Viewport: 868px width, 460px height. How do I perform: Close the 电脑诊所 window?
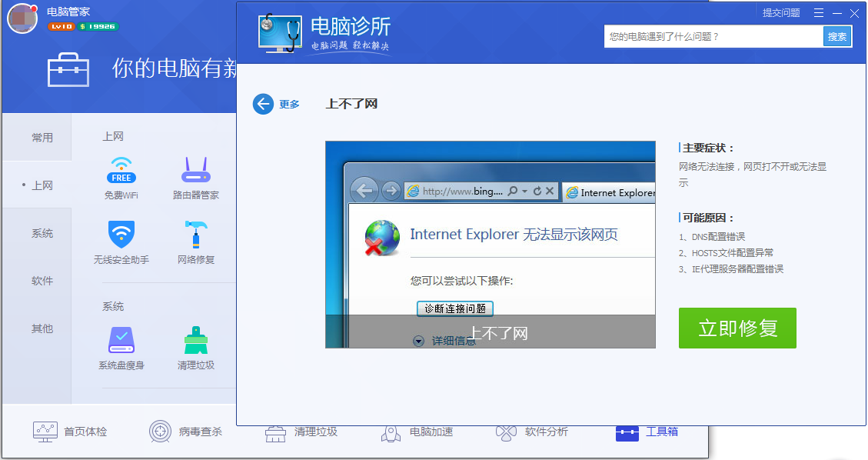[855, 13]
